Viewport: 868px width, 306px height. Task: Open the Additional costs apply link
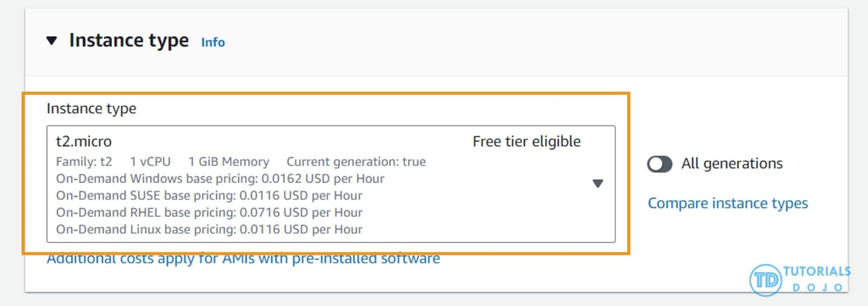243,259
